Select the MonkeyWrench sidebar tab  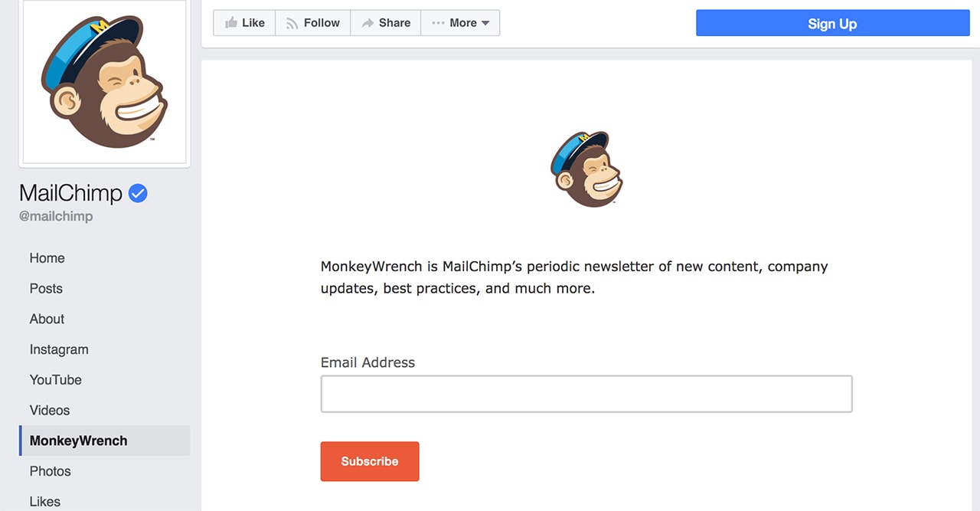coord(79,441)
